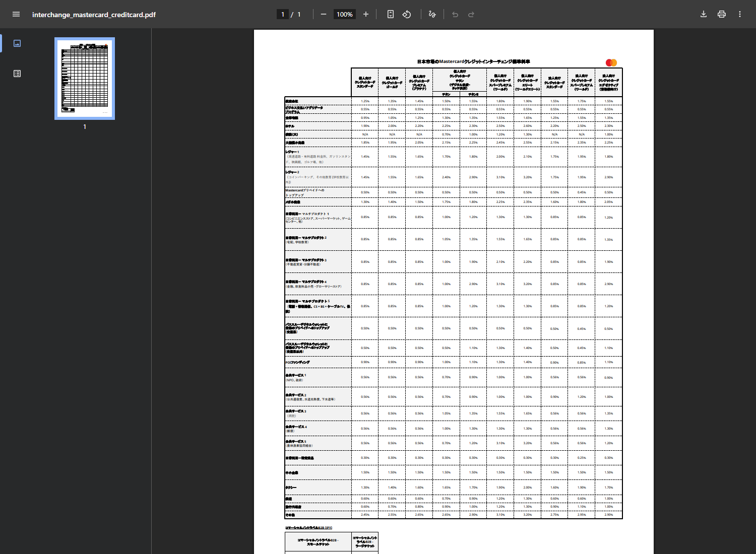Click the ホテル row label
The height and width of the screenshot is (554, 756).
tap(290, 126)
